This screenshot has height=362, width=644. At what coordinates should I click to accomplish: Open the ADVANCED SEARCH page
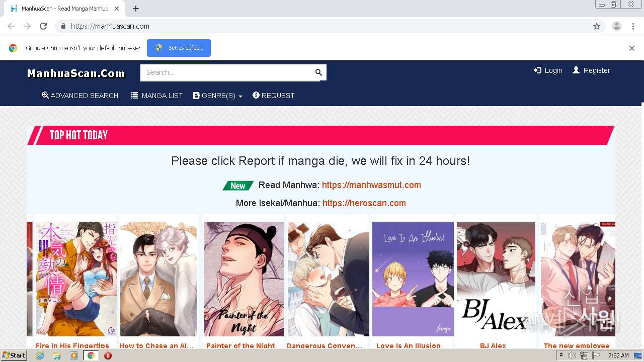pos(80,96)
